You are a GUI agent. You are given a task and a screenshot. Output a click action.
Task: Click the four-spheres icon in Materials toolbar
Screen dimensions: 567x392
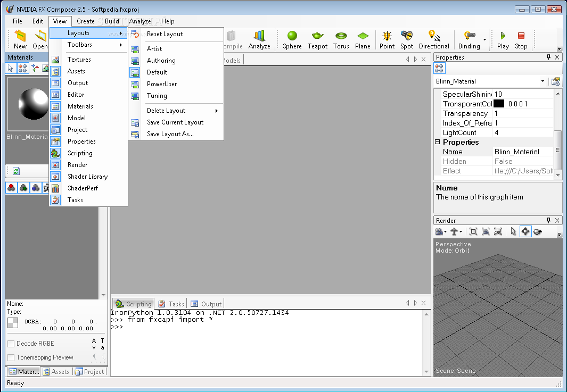coord(22,68)
